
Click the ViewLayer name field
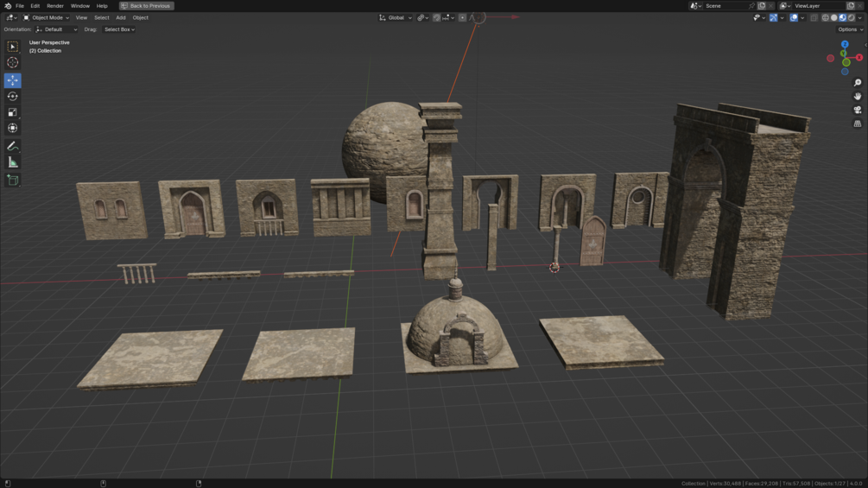pyautogui.click(x=820, y=5)
